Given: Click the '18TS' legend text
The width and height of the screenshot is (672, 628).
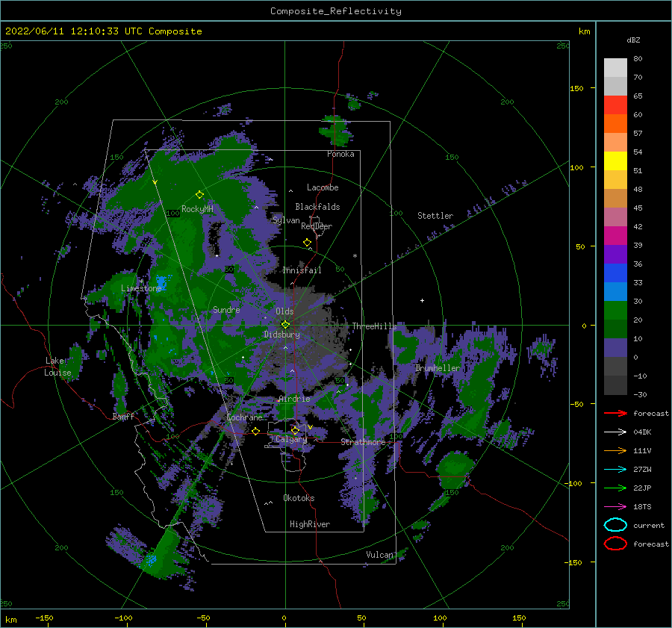Looking at the screenshot, I should pyautogui.click(x=642, y=507).
